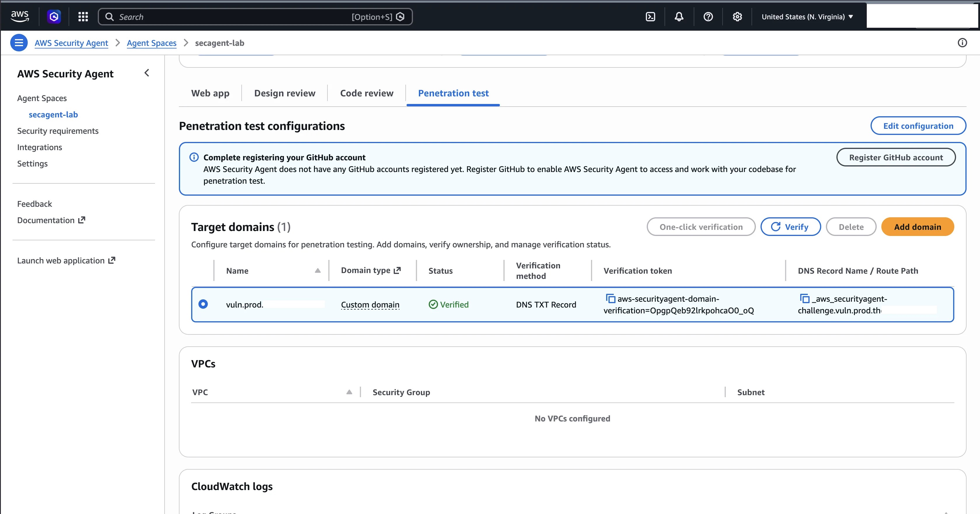Click the Verified status indicator

point(449,305)
